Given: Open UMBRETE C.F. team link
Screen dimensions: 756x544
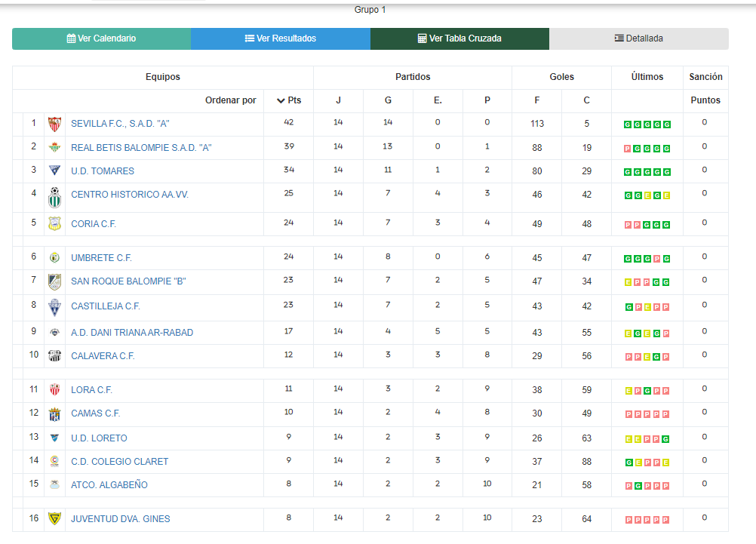Looking at the screenshot, I should (x=101, y=257).
